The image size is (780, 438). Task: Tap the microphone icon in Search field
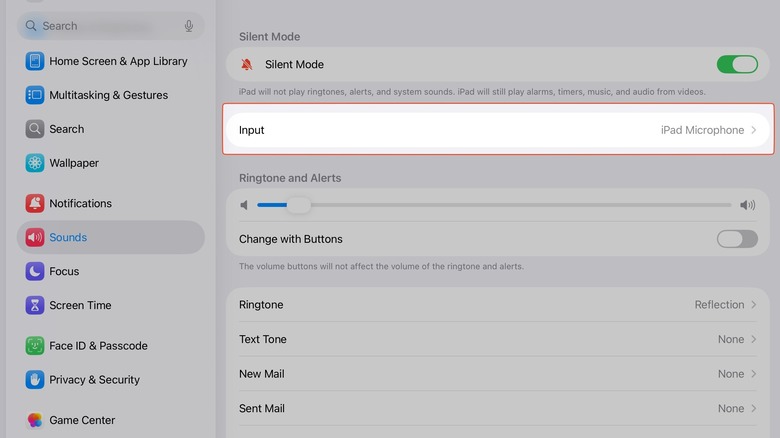coord(188,26)
